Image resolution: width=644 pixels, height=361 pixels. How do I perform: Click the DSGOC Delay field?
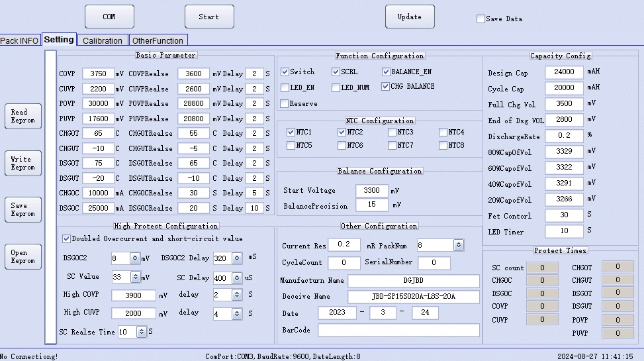pos(254,208)
